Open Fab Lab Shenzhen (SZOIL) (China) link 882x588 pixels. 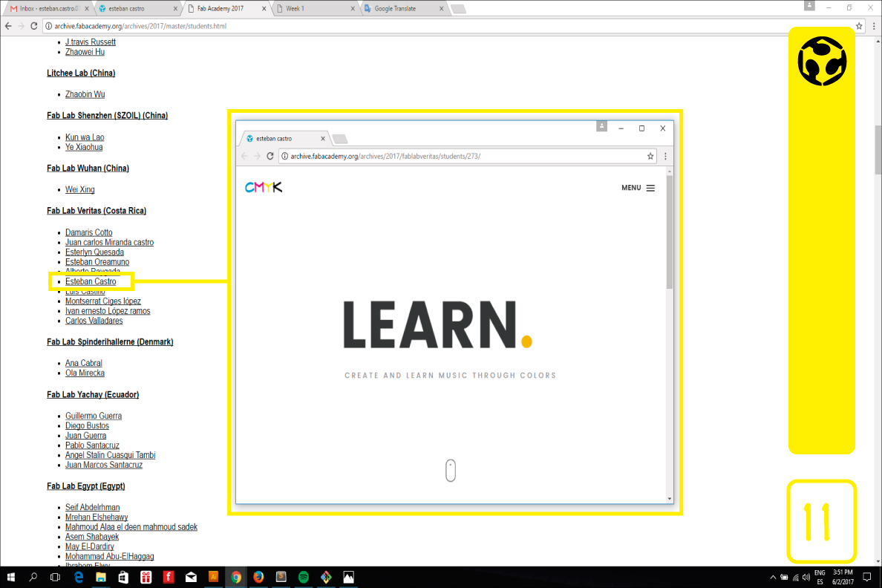[x=107, y=115]
